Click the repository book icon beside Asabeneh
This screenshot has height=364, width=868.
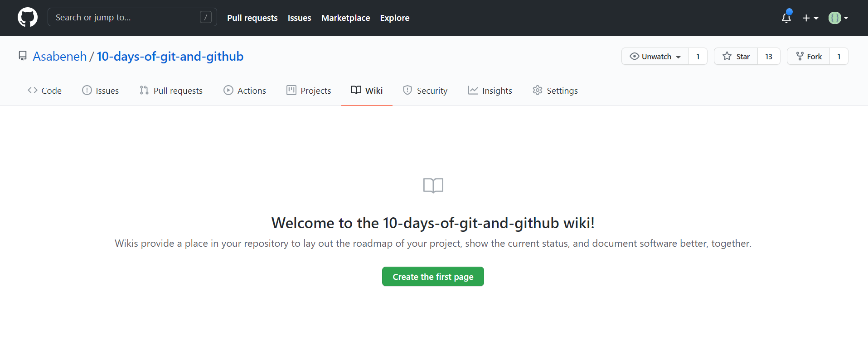coord(23,56)
